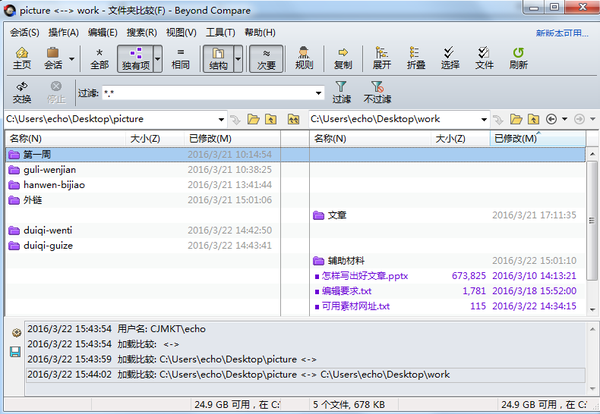The height and width of the screenshot is (414, 600).
Task: Click right pane browse folder icon
Action: [x=516, y=119]
